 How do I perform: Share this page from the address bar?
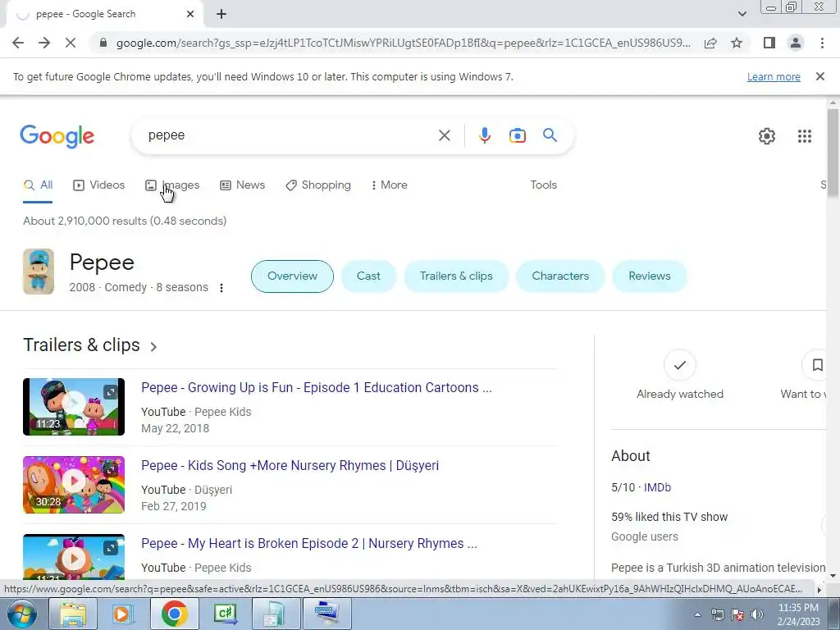[710, 43]
